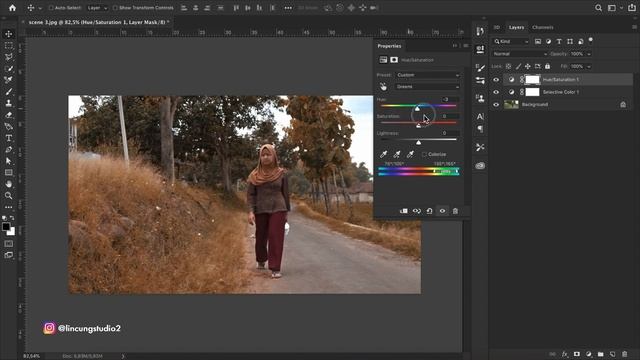This screenshot has width=640, height=360.
Task: Select the Properties panel tab
Action: [x=389, y=46]
